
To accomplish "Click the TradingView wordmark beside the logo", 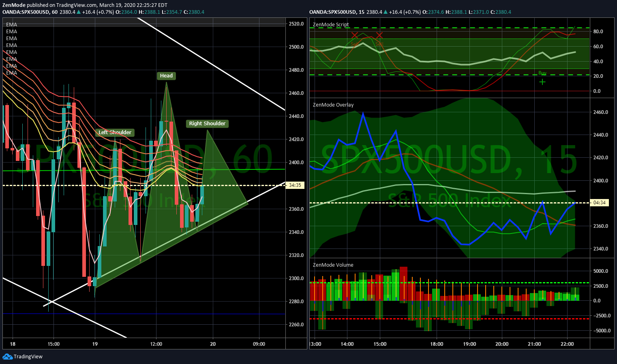I will click(x=28, y=357).
